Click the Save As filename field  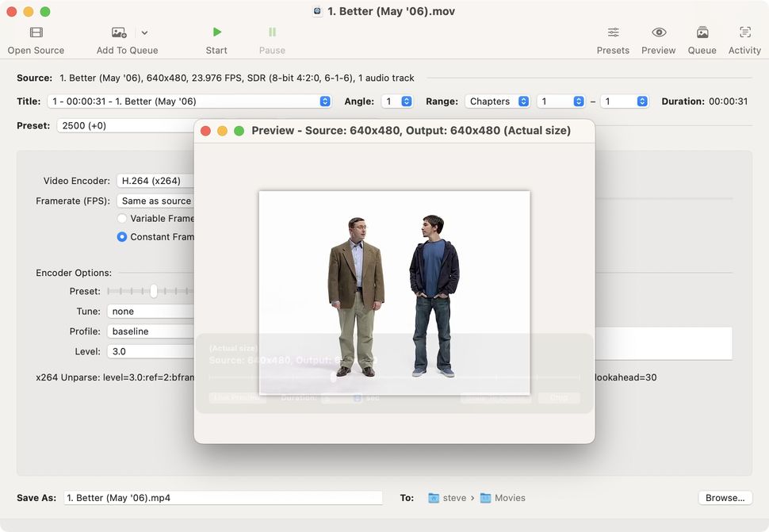[222, 498]
